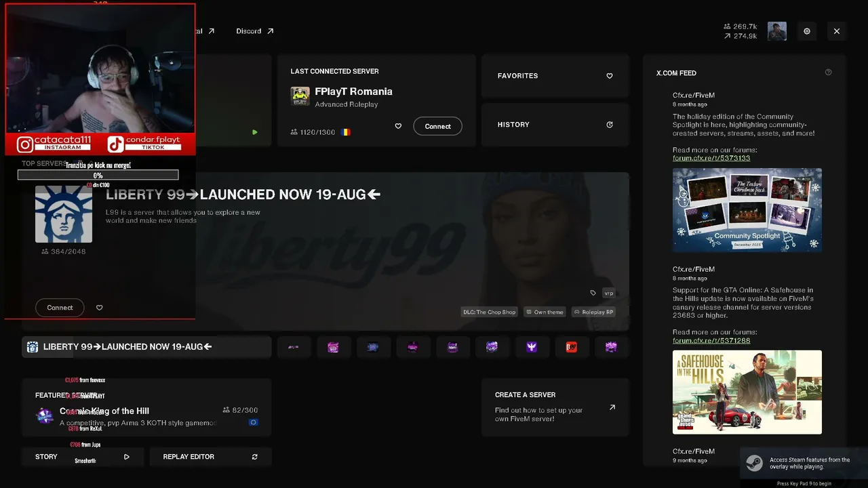
Task: Click the streamer webcam feed
Action: pos(100,68)
